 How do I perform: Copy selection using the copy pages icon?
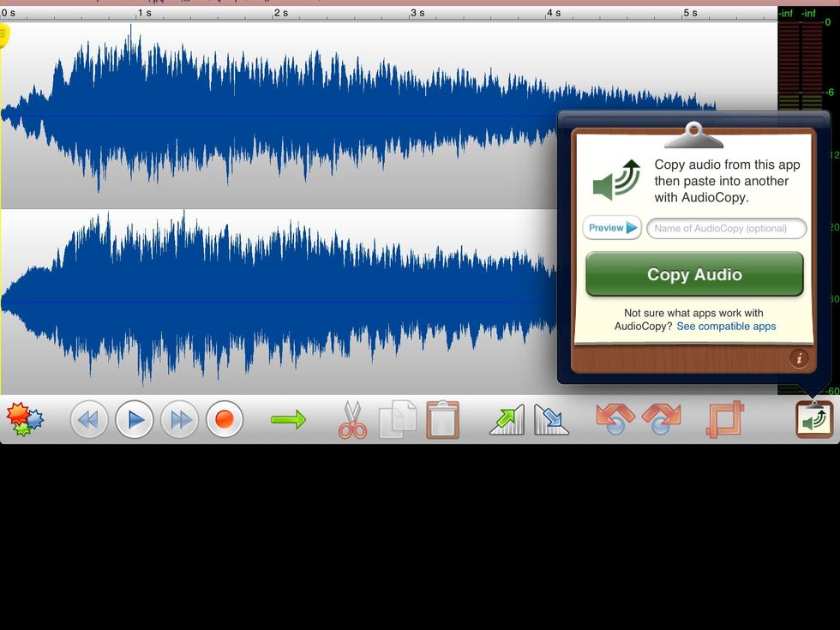[x=397, y=419]
